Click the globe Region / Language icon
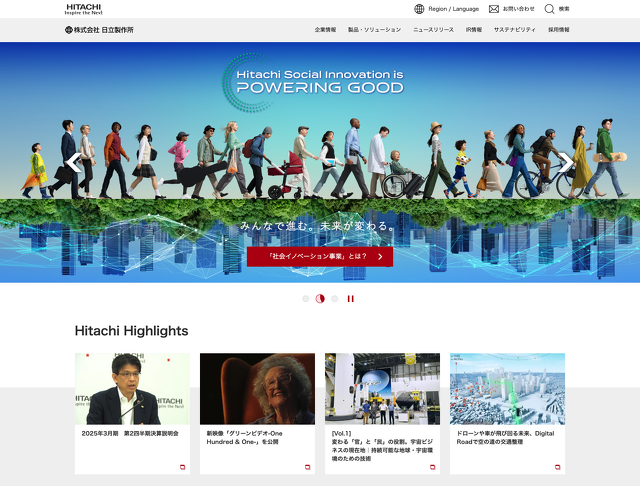640x486 pixels. pos(420,9)
